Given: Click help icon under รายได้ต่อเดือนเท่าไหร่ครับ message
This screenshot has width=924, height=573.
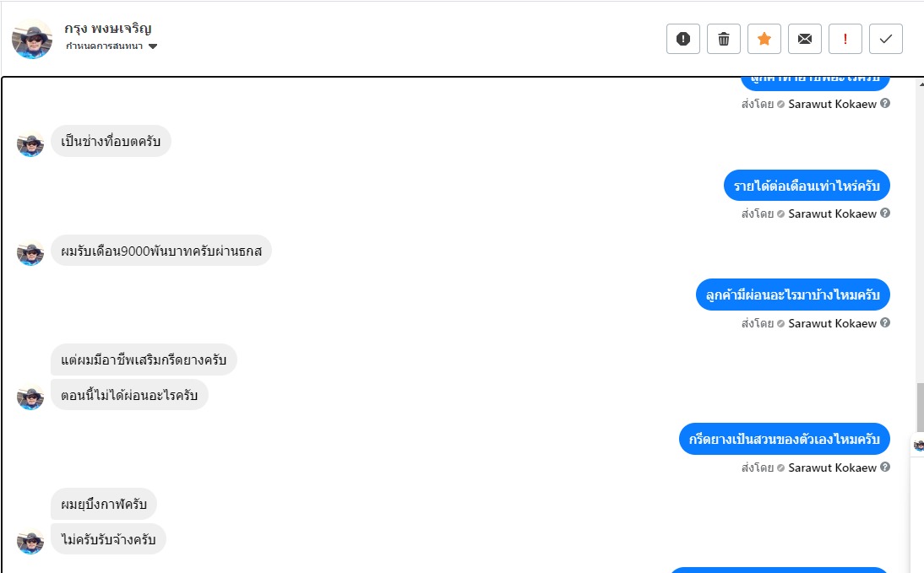Looking at the screenshot, I should (885, 214).
